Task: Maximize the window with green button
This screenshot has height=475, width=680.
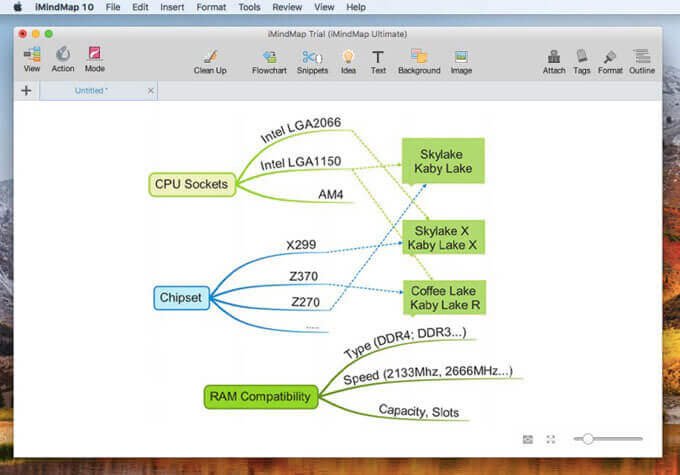Action: point(49,34)
